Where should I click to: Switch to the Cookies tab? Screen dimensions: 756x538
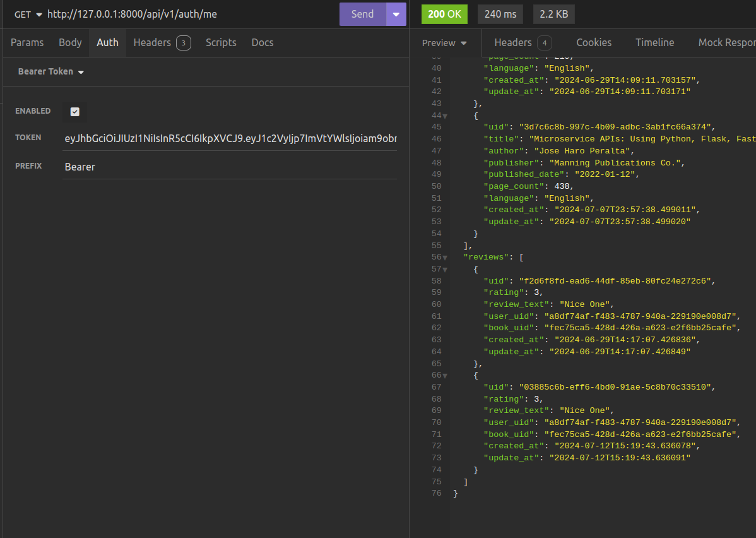594,42
